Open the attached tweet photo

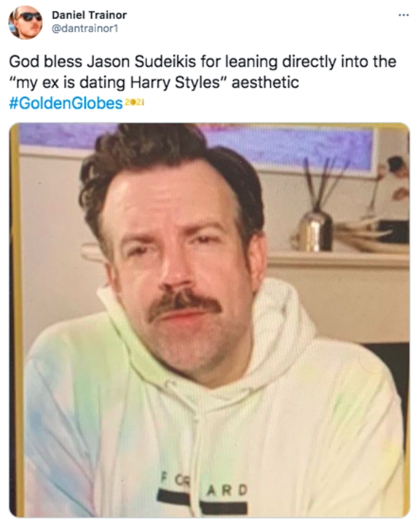tap(209, 320)
